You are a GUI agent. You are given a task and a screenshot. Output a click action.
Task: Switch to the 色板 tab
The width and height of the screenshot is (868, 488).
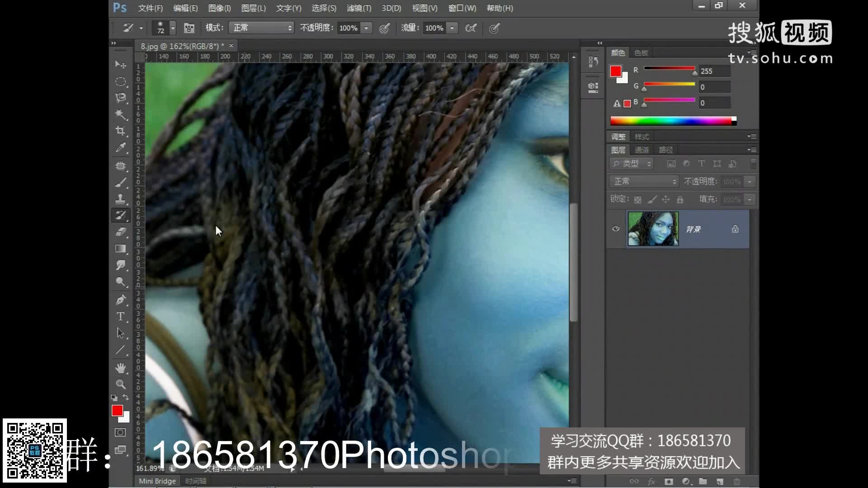641,53
